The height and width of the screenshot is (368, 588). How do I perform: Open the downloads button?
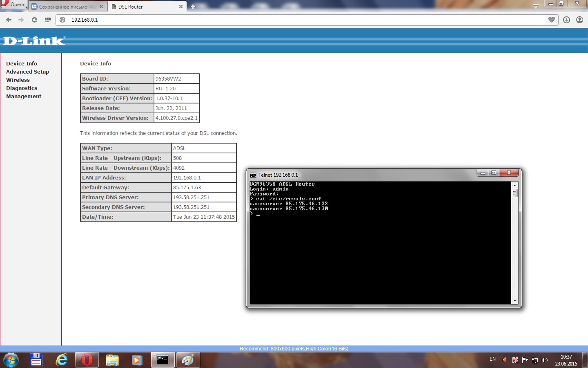(x=566, y=20)
